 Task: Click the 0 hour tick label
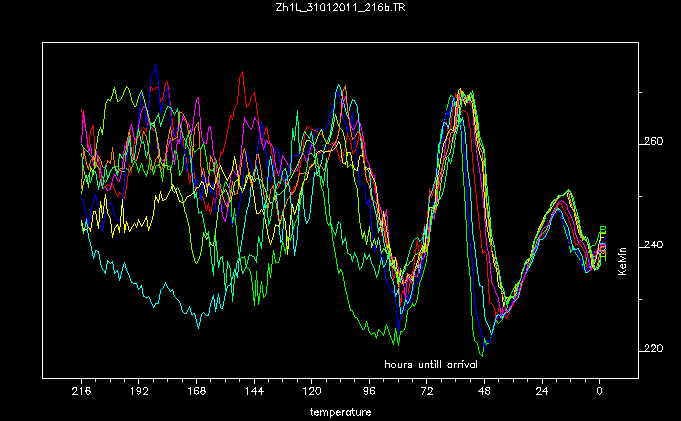tap(600, 394)
